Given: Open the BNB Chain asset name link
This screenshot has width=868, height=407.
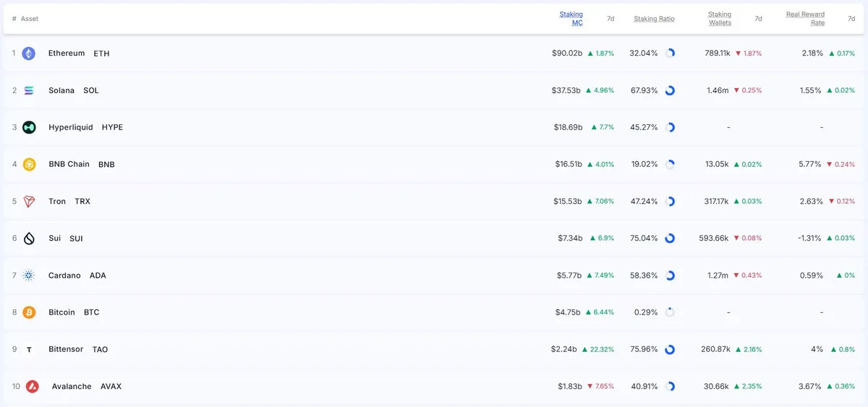Looking at the screenshot, I should [x=69, y=164].
